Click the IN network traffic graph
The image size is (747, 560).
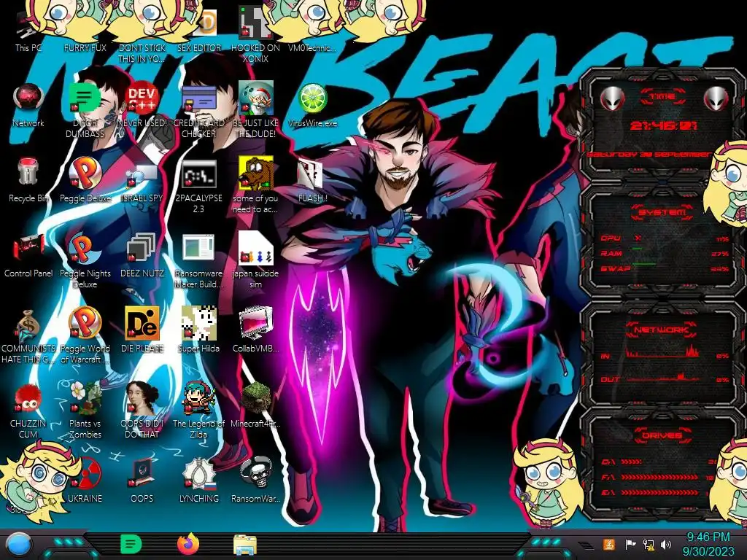[x=662, y=351]
